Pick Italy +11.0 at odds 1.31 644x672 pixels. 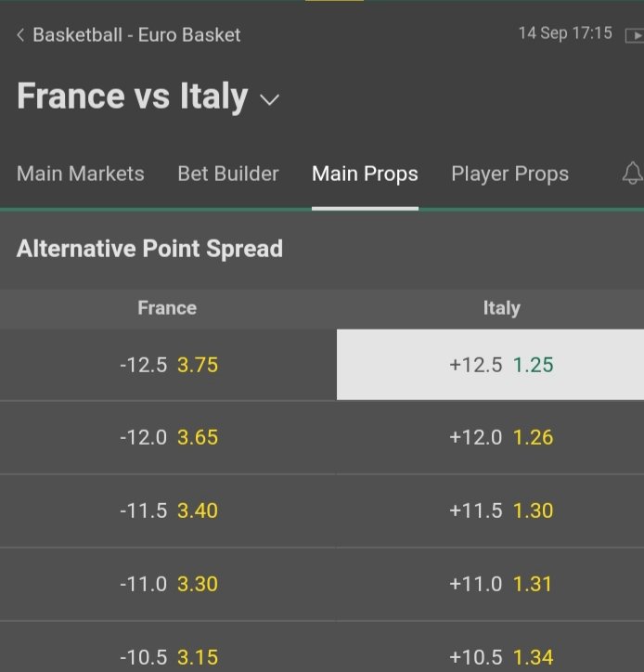490,584
